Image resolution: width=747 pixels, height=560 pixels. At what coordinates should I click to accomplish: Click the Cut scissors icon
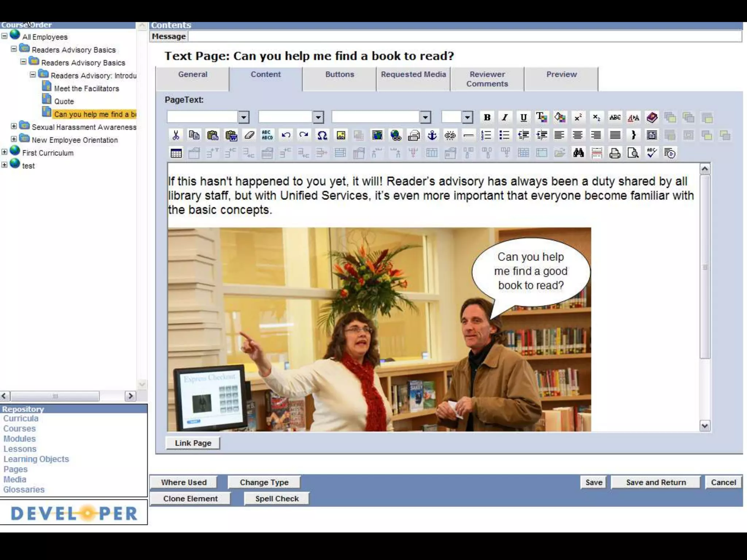coord(176,135)
